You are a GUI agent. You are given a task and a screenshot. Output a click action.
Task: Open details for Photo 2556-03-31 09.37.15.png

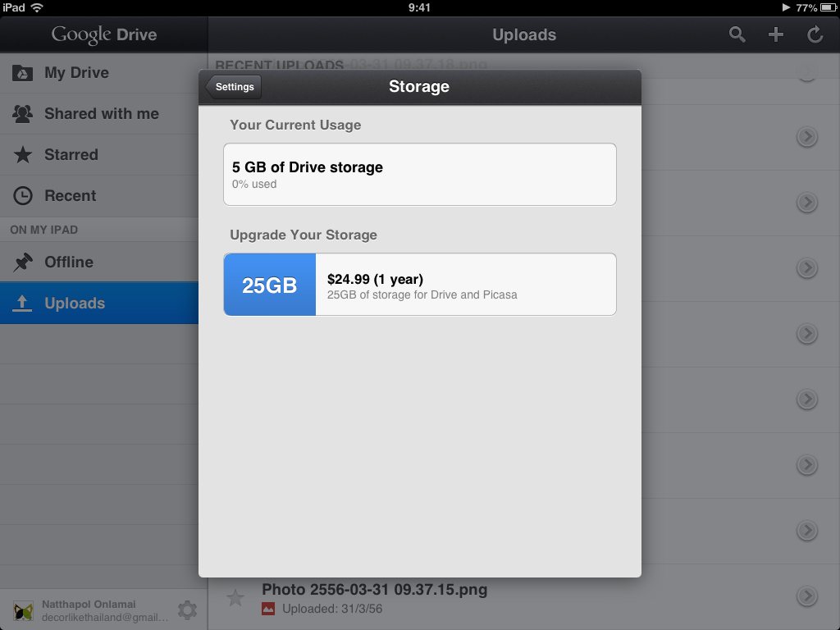tap(807, 596)
